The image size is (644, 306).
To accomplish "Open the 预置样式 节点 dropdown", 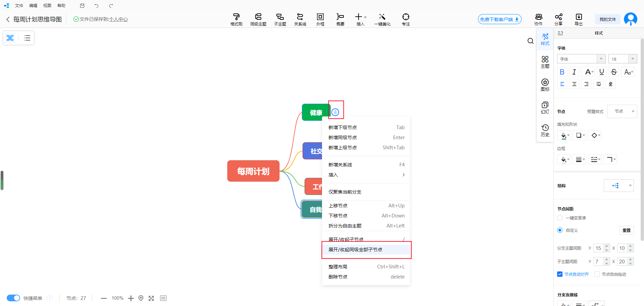I will (622, 111).
